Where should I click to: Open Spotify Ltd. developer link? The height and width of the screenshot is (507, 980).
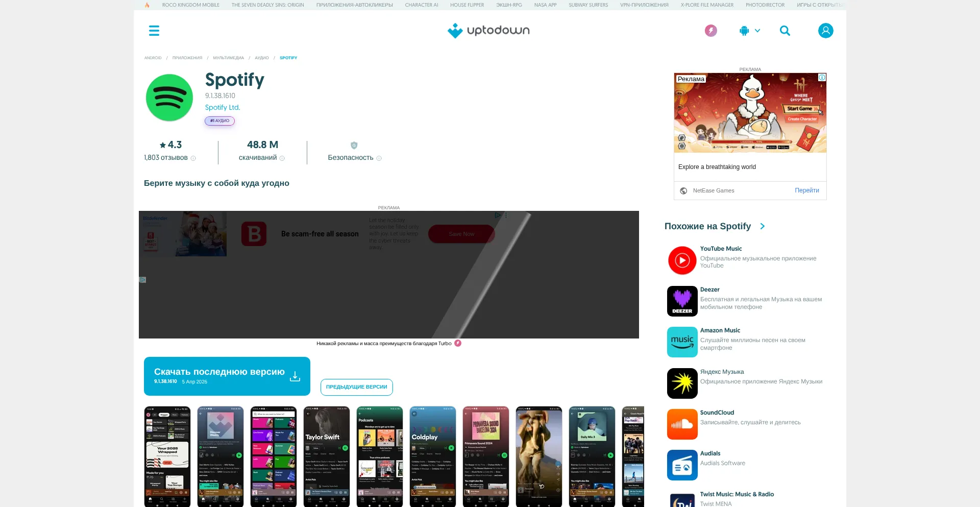tap(223, 107)
